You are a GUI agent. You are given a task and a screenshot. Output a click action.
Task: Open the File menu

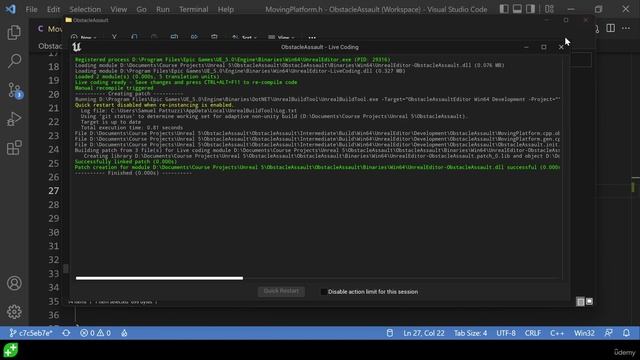coord(31,9)
